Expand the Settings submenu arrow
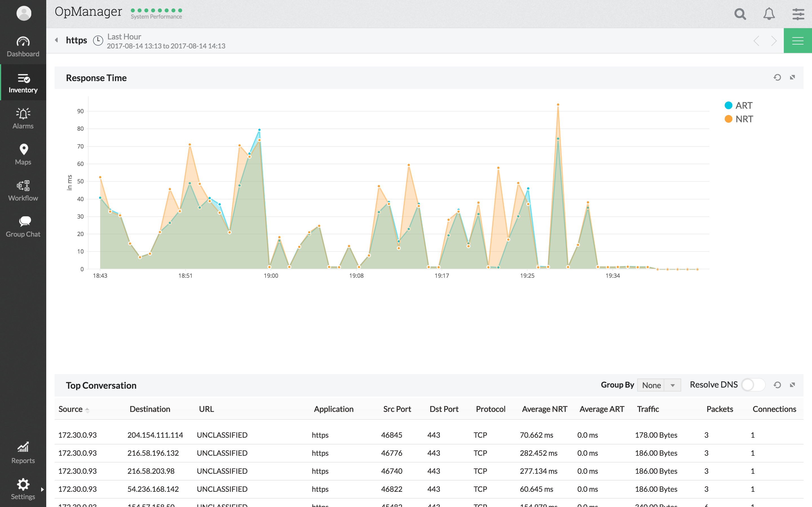This screenshot has height=507, width=812. [x=42, y=489]
